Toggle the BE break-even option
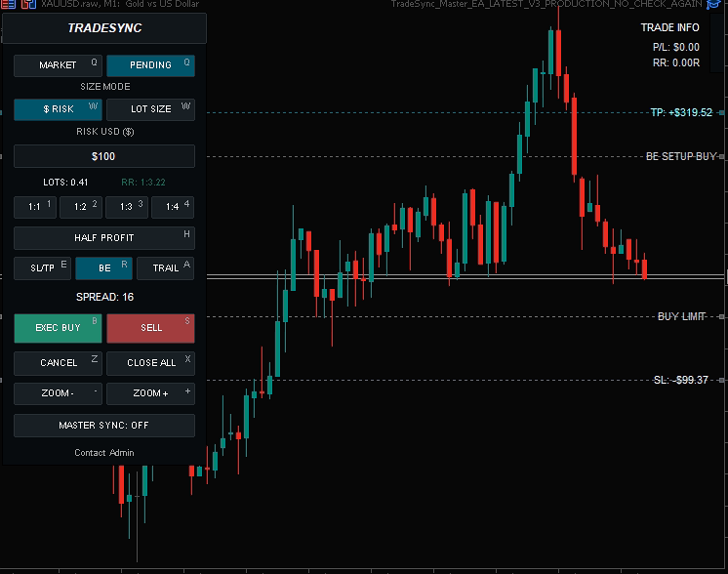Viewport: 728px width, 574px height. tap(104, 268)
